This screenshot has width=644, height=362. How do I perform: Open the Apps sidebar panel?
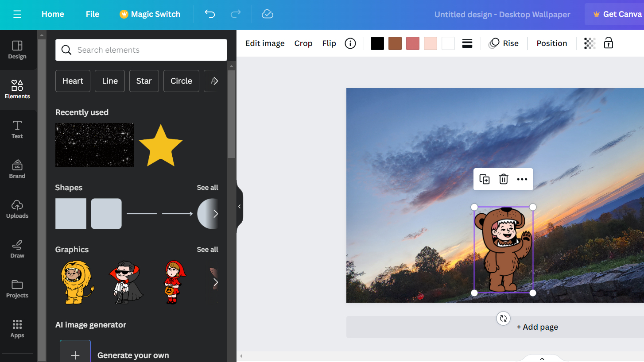coord(17,329)
